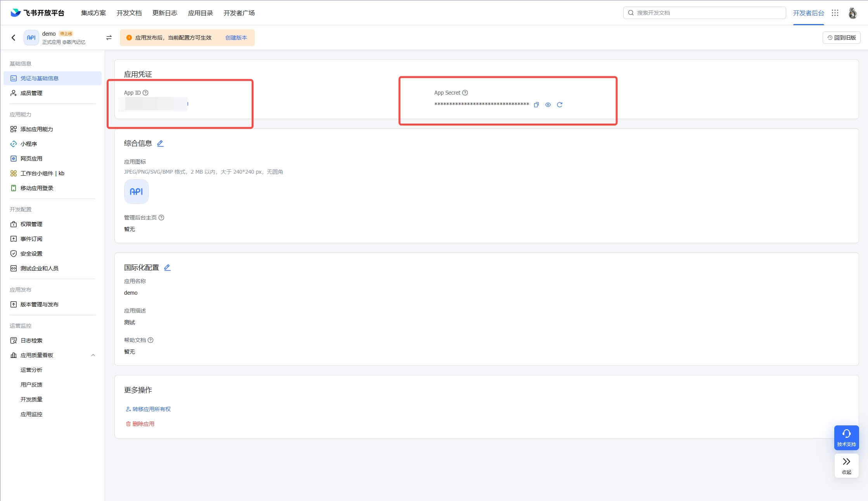Collapse the 应用质量看板 sidebar group
This screenshot has height=501, width=868.
coord(93,355)
